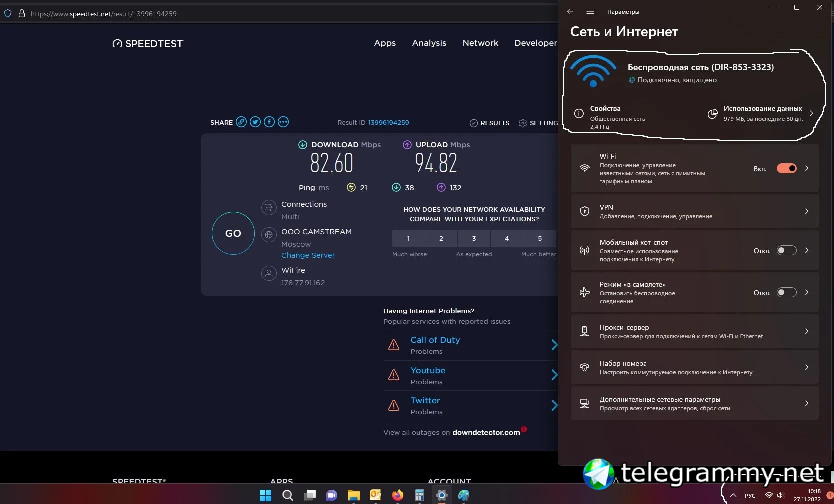Start a new test with GO
The width and height of the screenshot is (834, 504).
point(233,233)
